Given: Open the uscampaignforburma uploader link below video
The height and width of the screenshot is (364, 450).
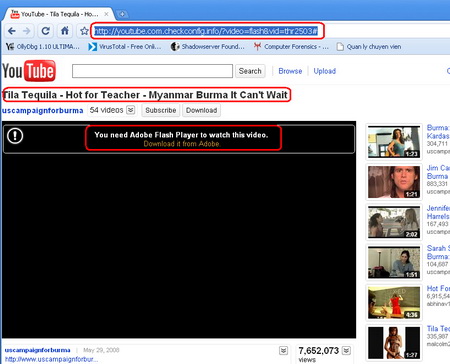Looking at the screenshot, I should [x=37, y=350].
